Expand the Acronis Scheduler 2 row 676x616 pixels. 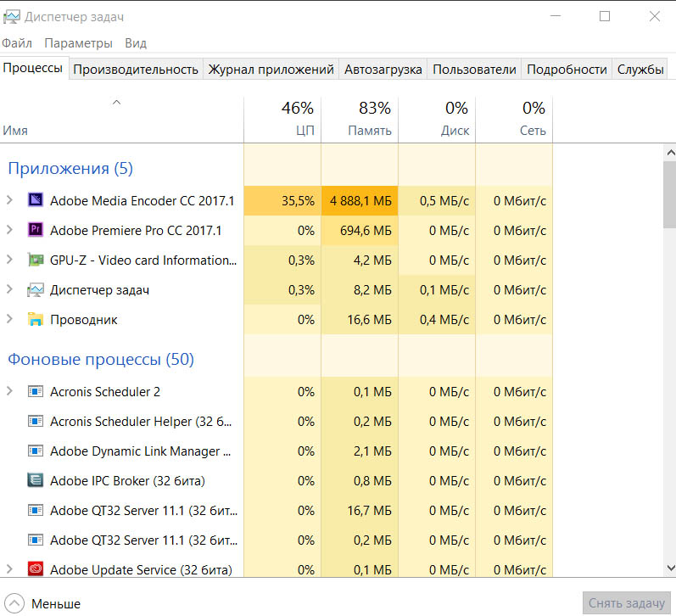(x=9, y=391)
